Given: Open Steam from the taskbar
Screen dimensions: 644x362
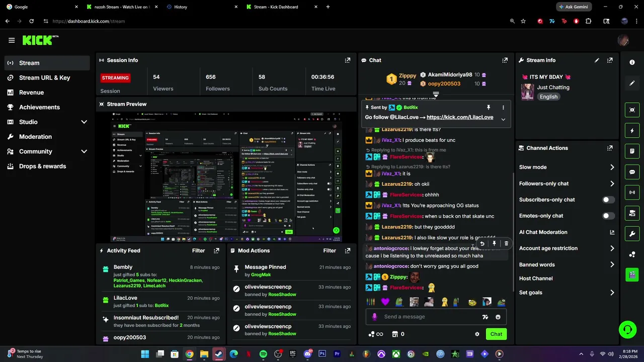Looking at the screenshot, I should click(219, 354).
